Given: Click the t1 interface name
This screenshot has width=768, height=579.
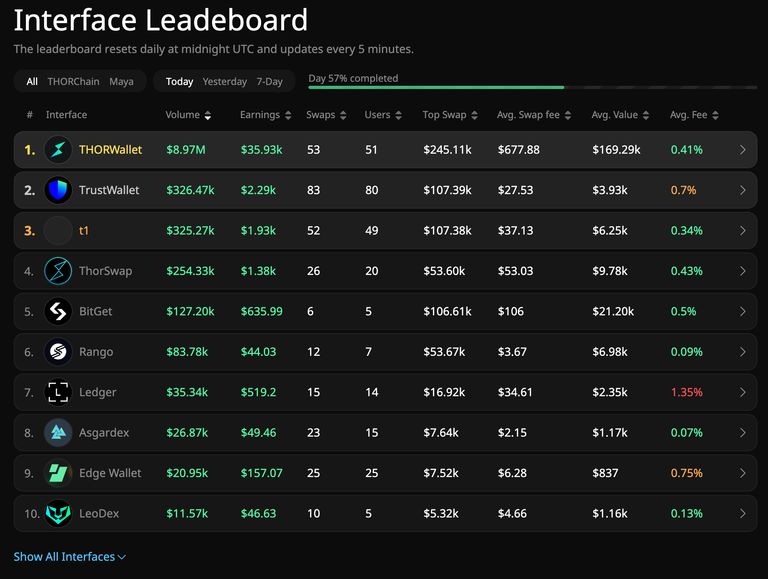Looking at the screenshot, I should coord(84,230).
